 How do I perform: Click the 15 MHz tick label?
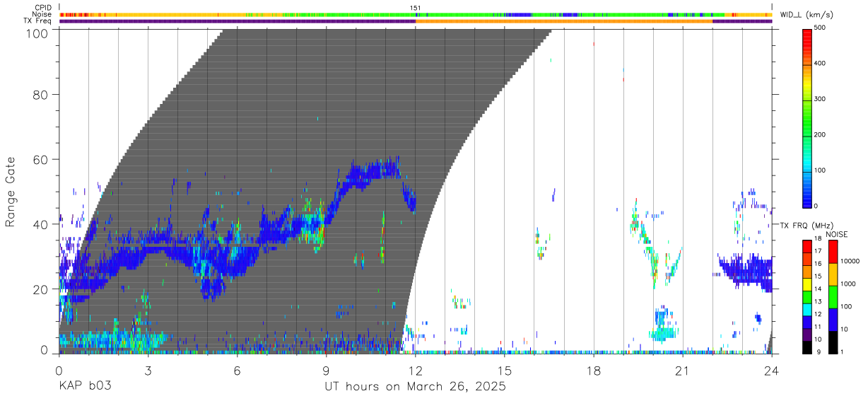[819, 276]
